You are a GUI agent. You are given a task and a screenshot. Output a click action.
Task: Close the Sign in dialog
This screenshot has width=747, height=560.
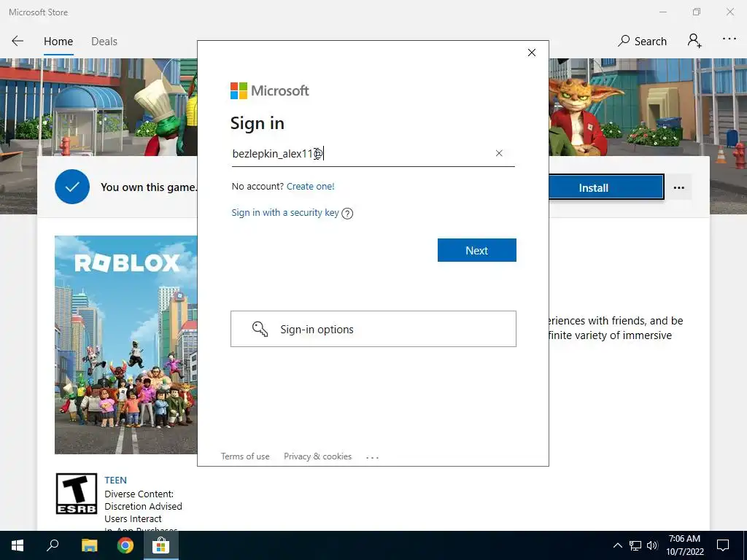pyautogui.click(x=532, y=52)
